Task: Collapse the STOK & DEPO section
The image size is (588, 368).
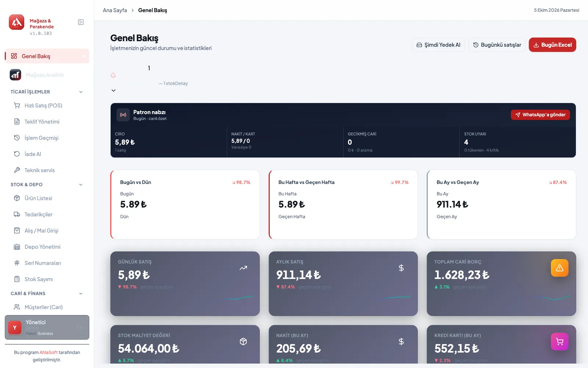Action: [x=81, y=185]
